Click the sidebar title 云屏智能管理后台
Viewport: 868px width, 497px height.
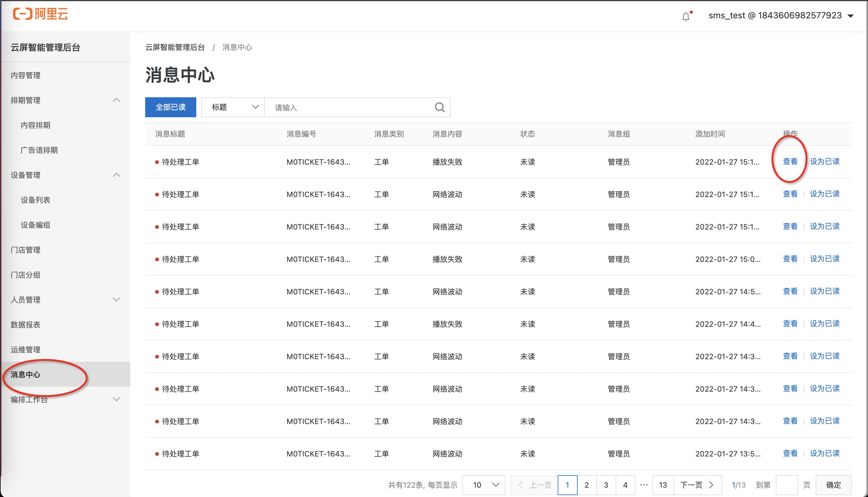tap(45, 47)
